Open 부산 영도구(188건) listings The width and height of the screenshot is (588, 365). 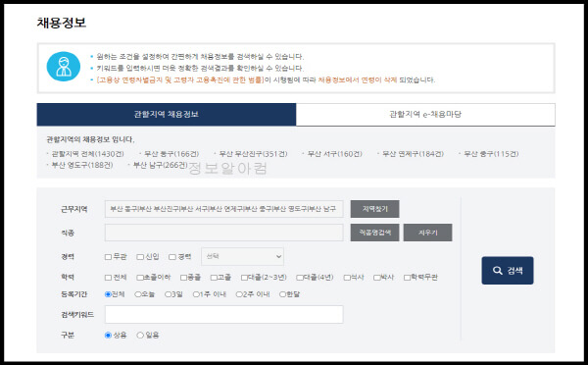[x=82, y=165]
